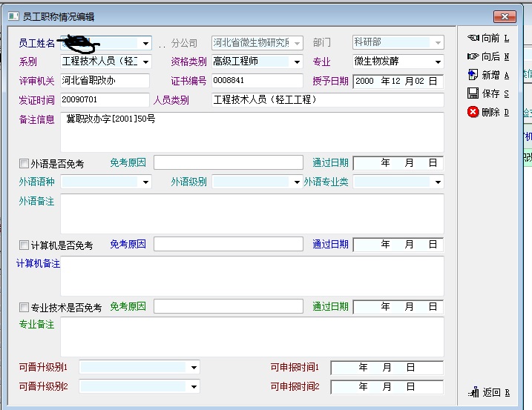Screen dimensions: 532x410
Task: Click the red 删除 delete icon
Action: (473, 112)
